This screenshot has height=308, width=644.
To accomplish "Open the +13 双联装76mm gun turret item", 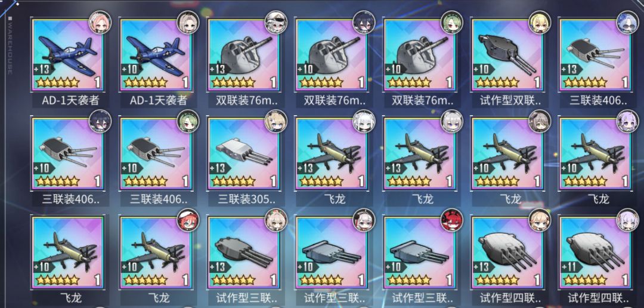I will point(243,55).
